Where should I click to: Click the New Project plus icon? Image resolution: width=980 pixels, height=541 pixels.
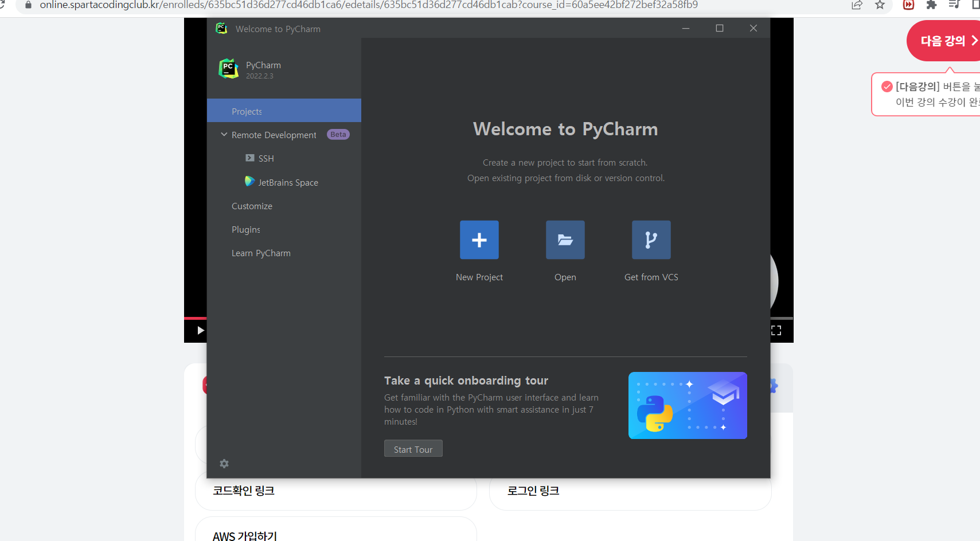pyautogui.click(x=479, y=240)
